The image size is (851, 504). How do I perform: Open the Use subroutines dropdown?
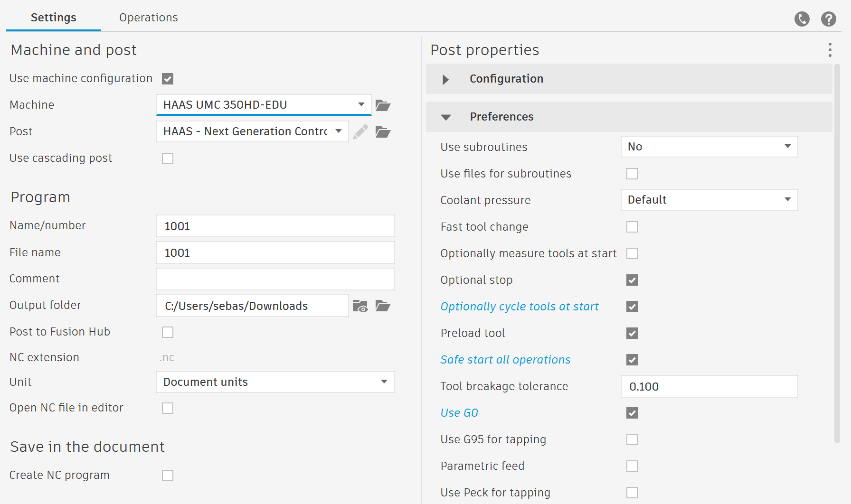[709, 147]
